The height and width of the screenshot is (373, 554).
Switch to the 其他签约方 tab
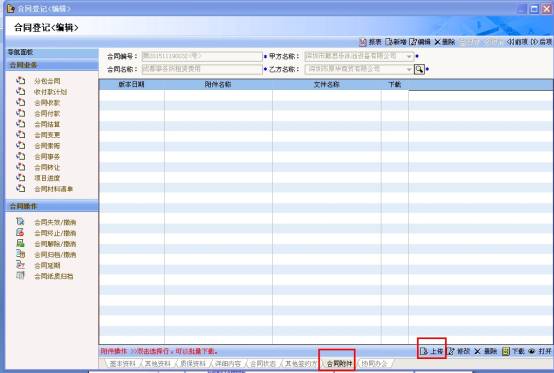tap(300, 363)
